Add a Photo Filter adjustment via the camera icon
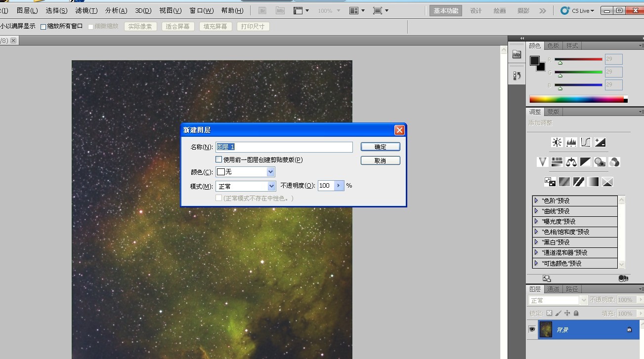 point(600,161)
